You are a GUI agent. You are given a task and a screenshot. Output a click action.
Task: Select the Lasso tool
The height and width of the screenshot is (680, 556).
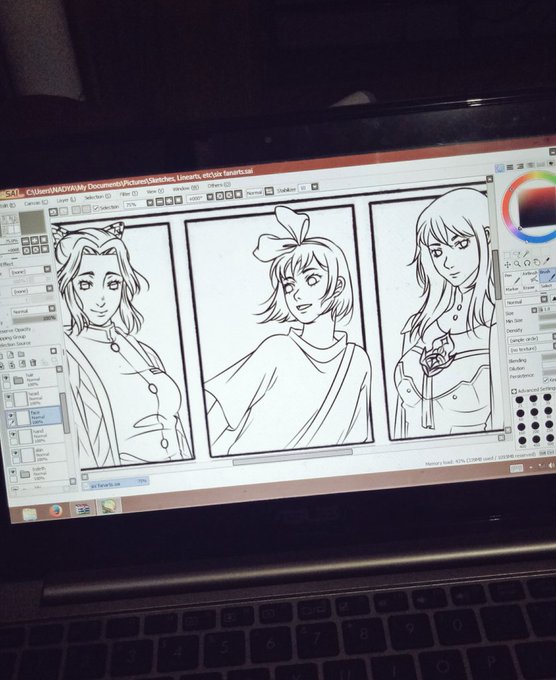point(516,255)
